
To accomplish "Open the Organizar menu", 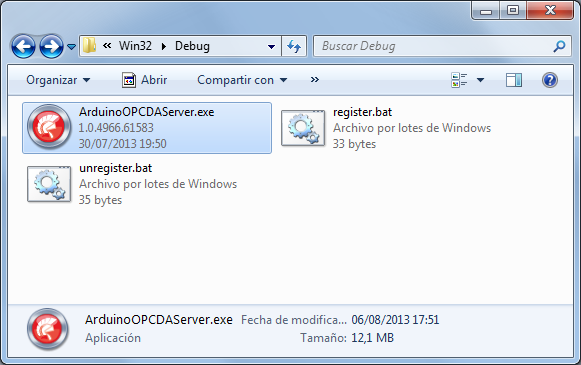I will pos(58,80).
